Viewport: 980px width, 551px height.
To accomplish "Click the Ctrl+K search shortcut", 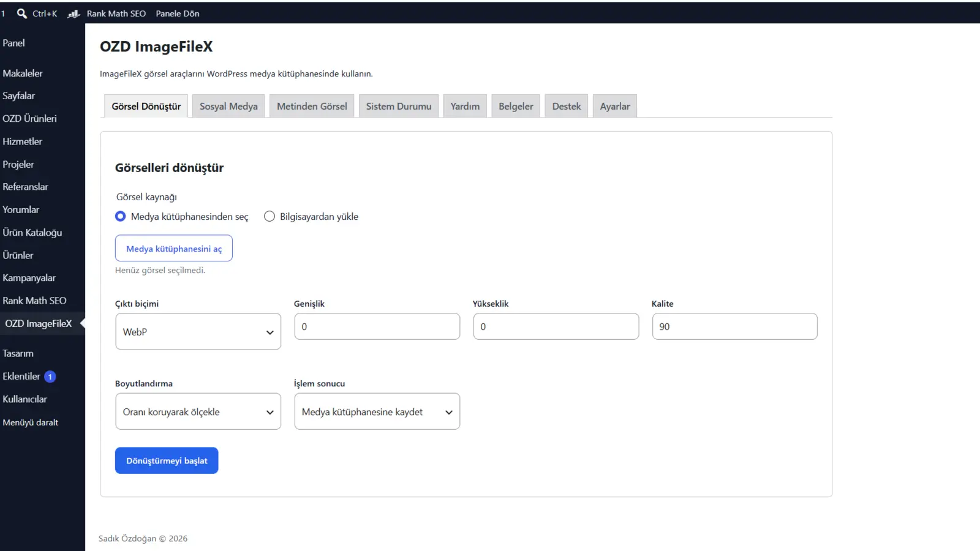I will click(x=45, y=13).
